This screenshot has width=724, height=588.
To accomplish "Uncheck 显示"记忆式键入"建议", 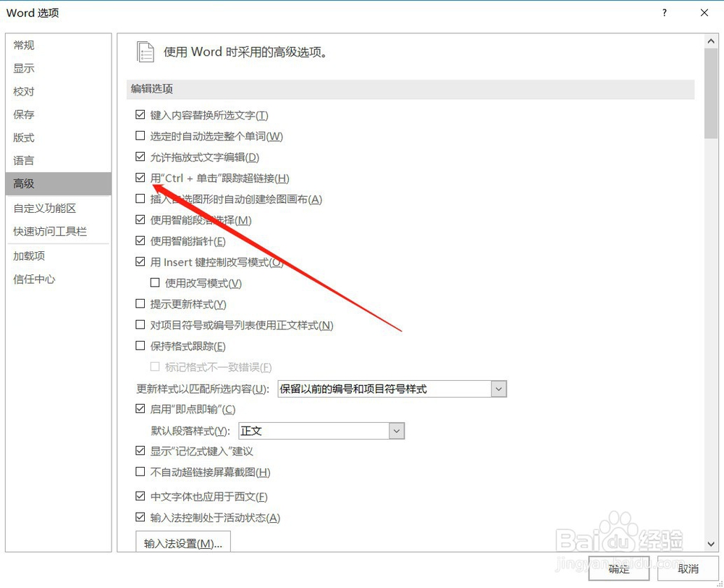I will (140, 451).
